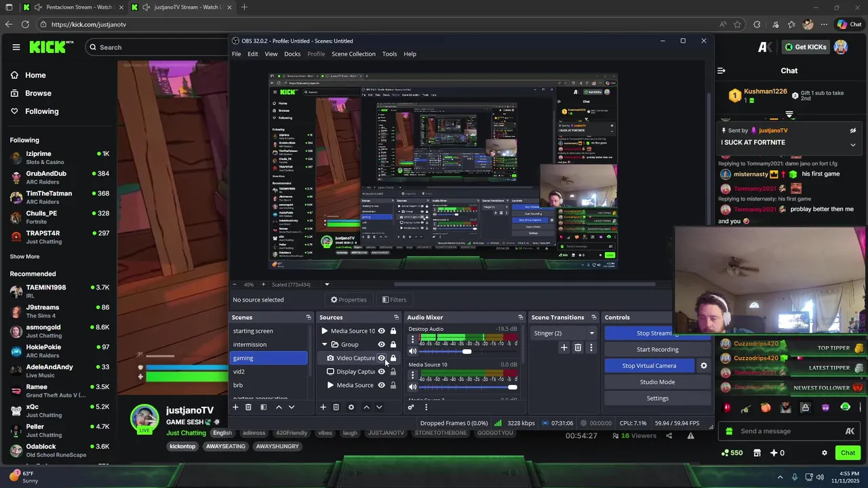Screen dimensions: 868x488
Task: Click Stop Virtual Camera button
Action: coord(649,366)
